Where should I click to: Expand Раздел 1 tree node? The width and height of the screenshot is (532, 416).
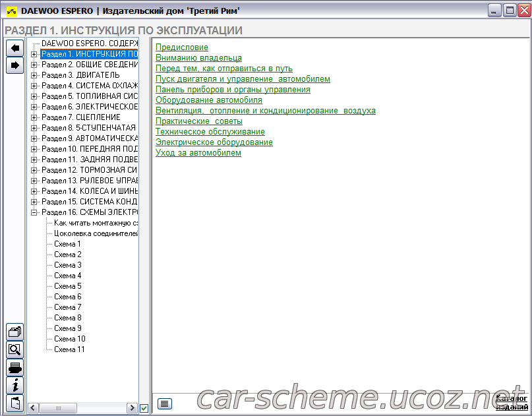[34, 54]
